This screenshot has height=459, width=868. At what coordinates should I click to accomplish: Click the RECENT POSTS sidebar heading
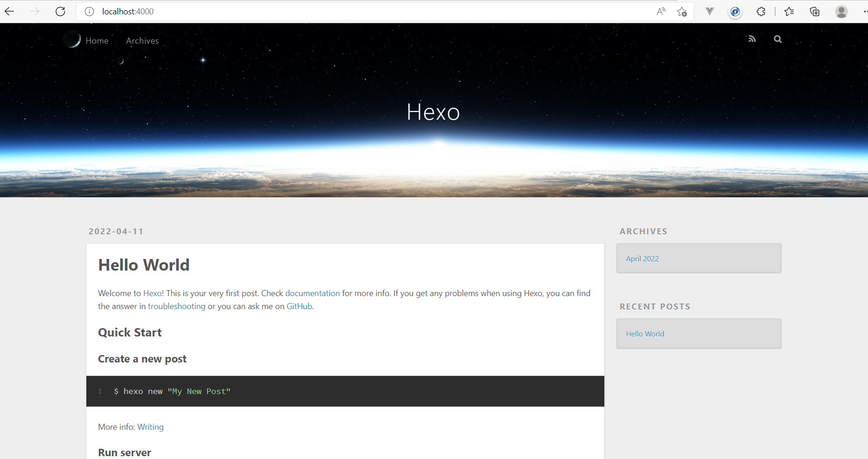pos(655,306)
